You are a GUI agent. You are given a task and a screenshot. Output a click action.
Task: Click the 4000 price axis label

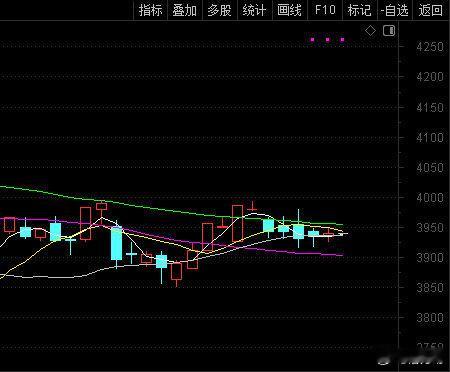coord(430,198)
